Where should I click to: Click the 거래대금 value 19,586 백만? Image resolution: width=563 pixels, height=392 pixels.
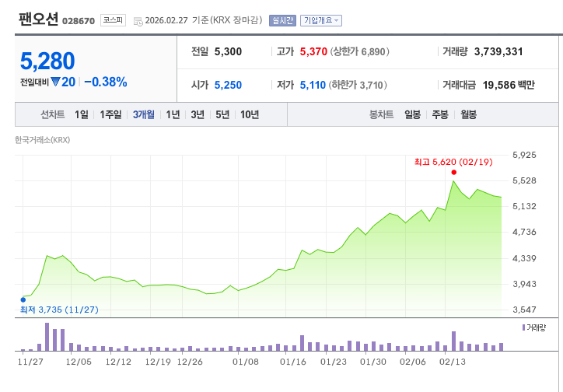(x=509, y=85)
